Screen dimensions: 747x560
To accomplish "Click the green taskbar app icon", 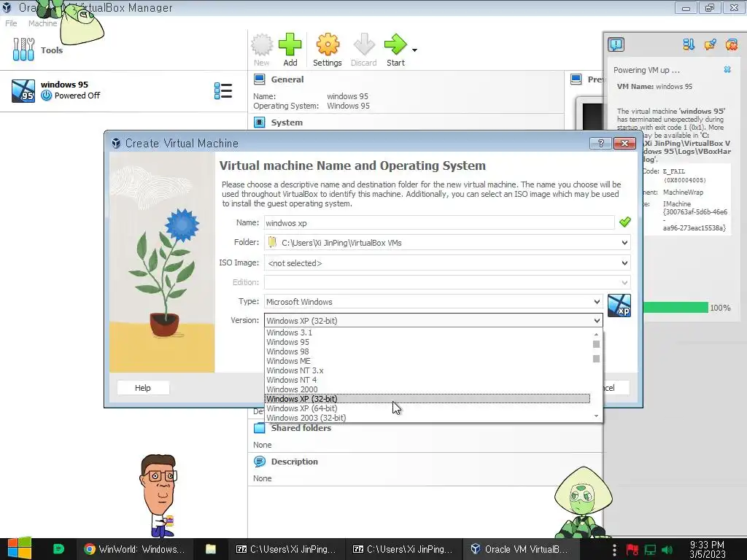I will click(x=58, y=549).
